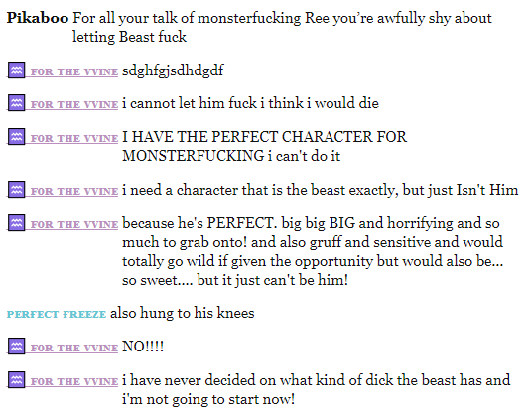
Task: Click the 'PERFECT FREEZE' username
Action: point(57,314)
